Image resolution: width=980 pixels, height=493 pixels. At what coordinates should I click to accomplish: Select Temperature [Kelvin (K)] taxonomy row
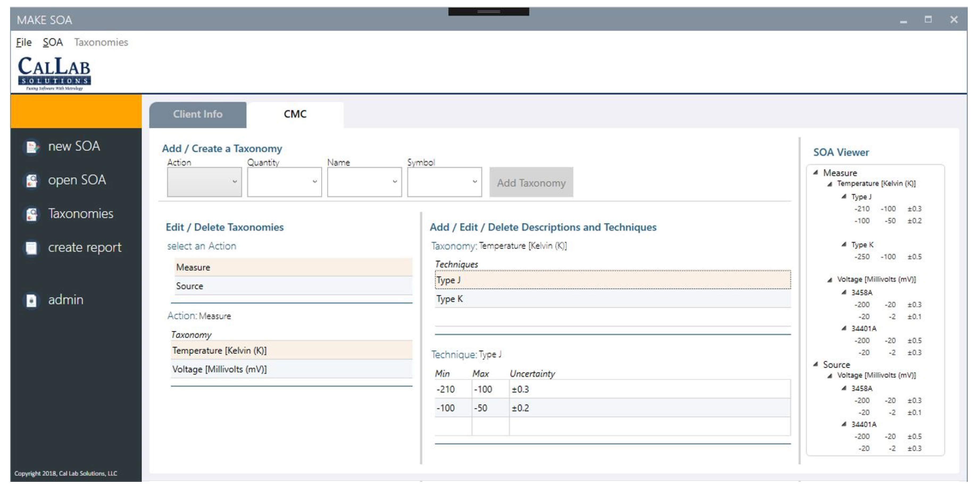pyautogui.click(x=291, y=350)
